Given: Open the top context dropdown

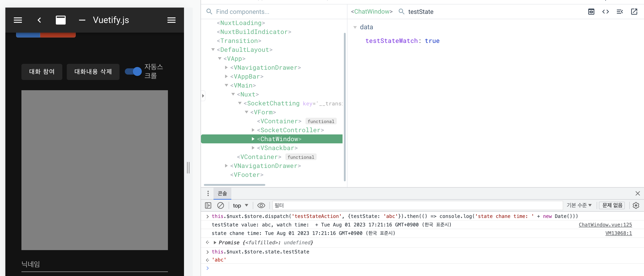Looking at the screenshot, I should 240,205.
